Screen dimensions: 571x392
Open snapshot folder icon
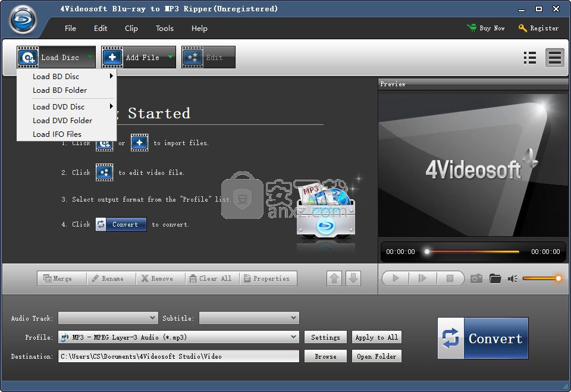click(x=495, y=279)
